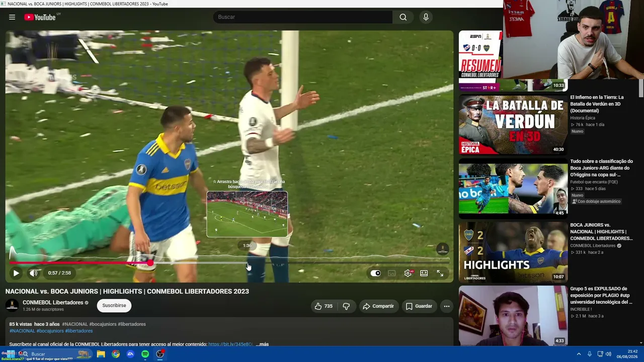Open the Tudo sobre a classificação video title

click(602, 168)
